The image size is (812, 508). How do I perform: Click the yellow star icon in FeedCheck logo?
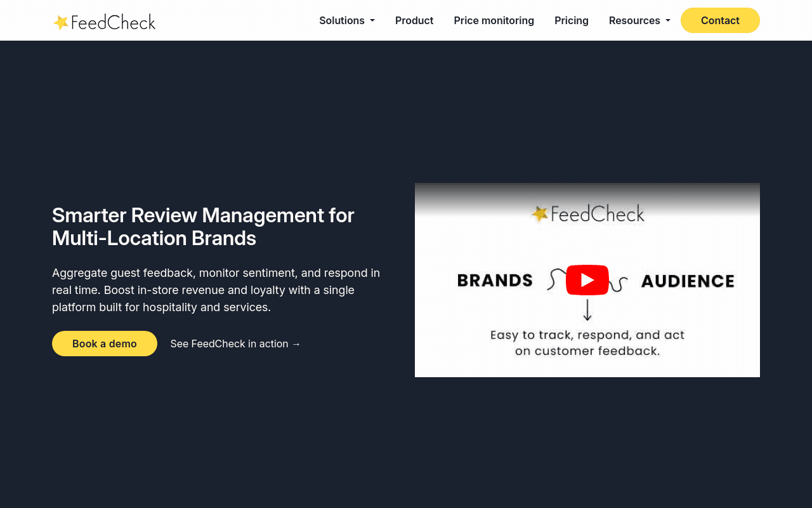[x=61, y=22]
